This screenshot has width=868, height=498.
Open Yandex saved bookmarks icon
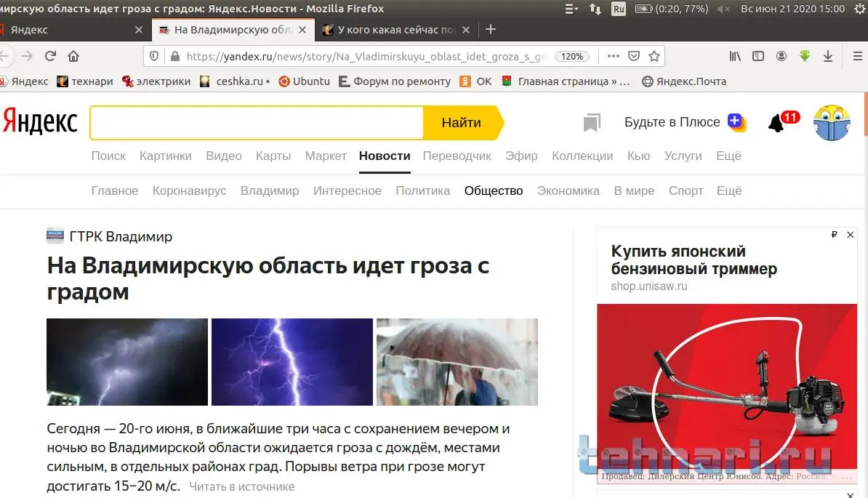(x=592, y=122)
